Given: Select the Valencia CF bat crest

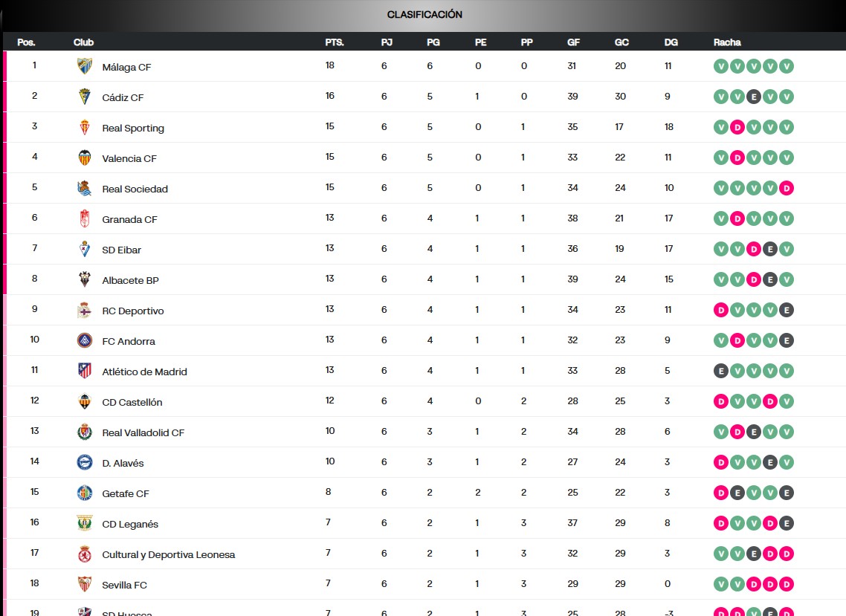Looking at the screenshot, I should coord(85,158).
